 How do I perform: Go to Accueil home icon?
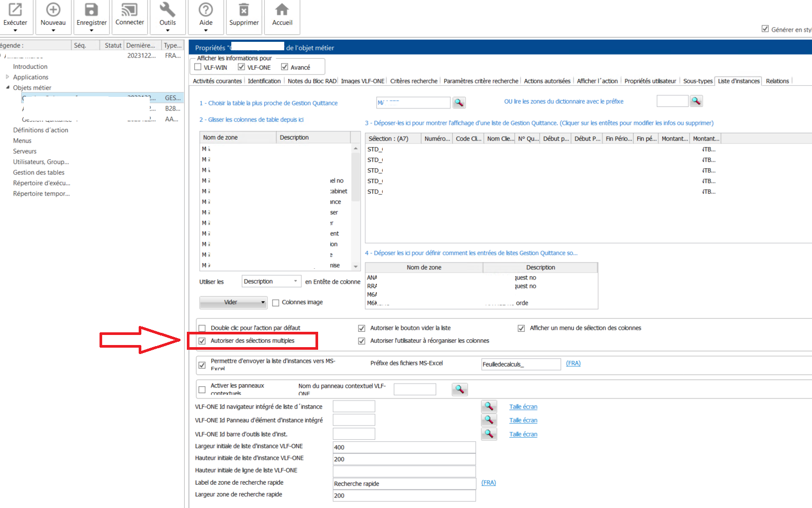click(x=282, y=10)
